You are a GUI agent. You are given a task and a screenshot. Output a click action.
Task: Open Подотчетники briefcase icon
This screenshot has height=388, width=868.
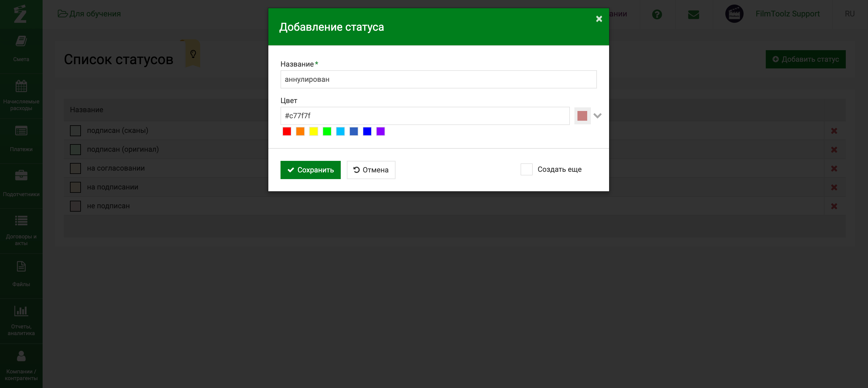(x=21, y=176)
